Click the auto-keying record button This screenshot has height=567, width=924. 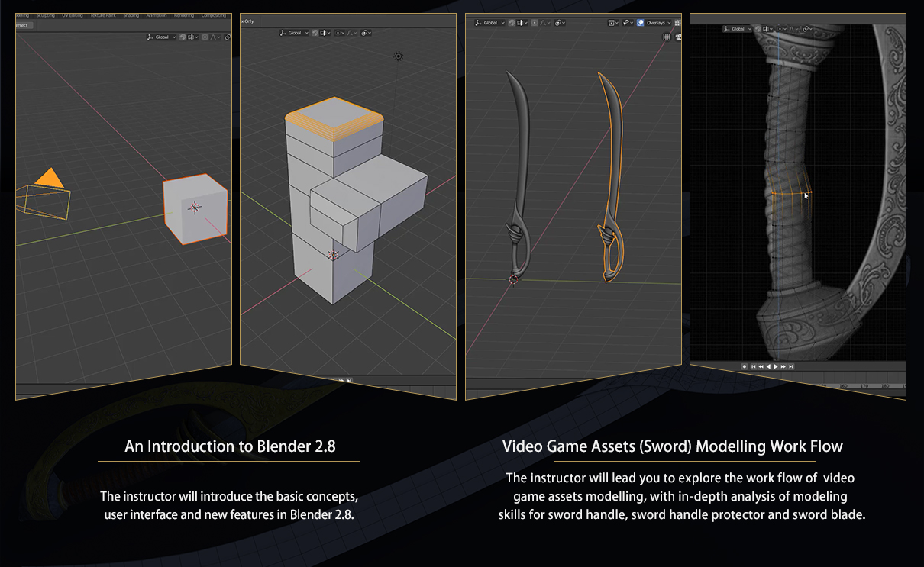(745, 366)
